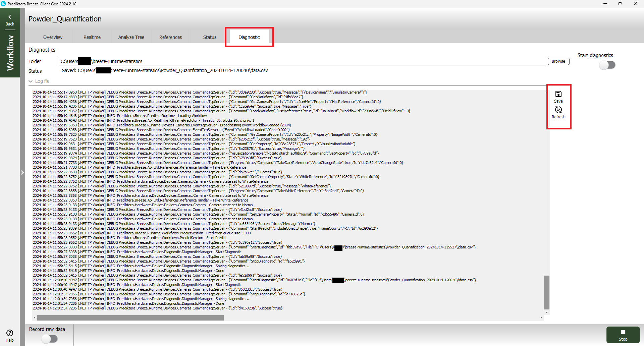Collapse the Log file section
This screenshot has width=644, height=346.
coord(31,81)
